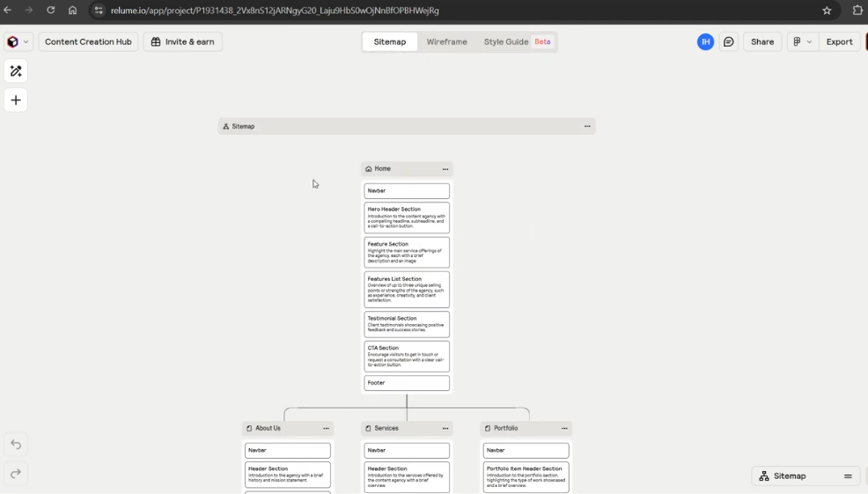The height and width of the screenshot is (494, 868).
Task: Open the Figma integration dropdown
Action: click(802, 42)
